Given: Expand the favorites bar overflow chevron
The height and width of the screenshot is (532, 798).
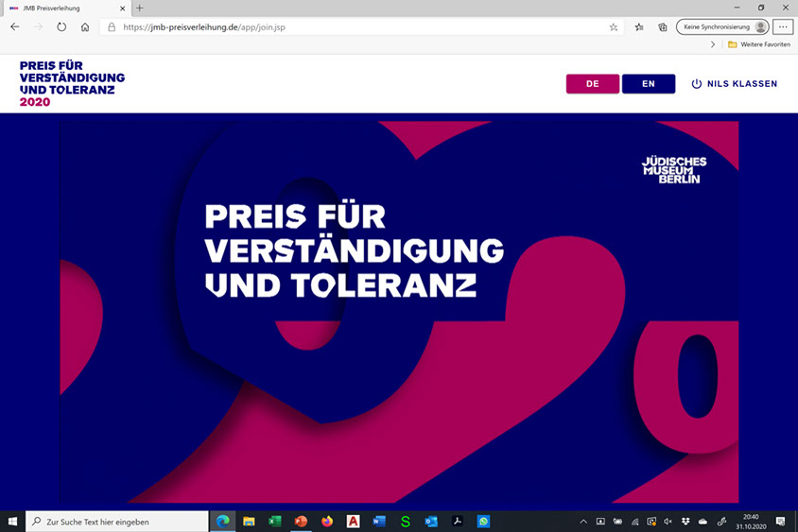Looking at the screenshot, I should (x=713, y=44).
